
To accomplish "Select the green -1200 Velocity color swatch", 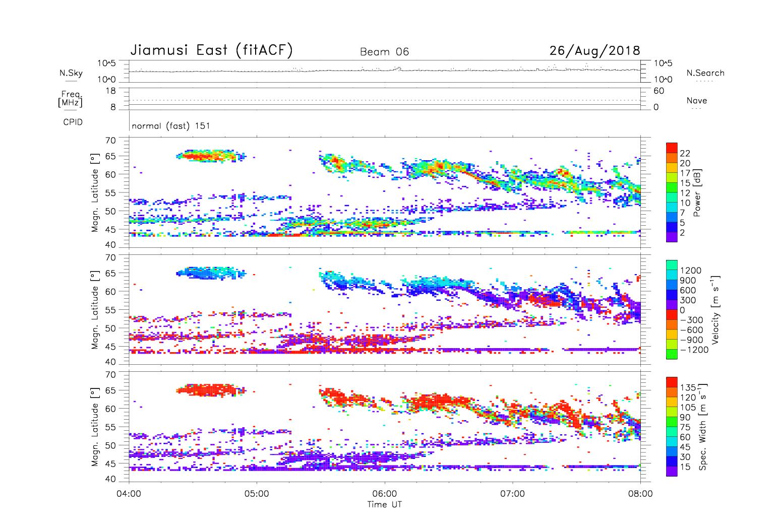I will pyautogui.click(x=671, y=355).
